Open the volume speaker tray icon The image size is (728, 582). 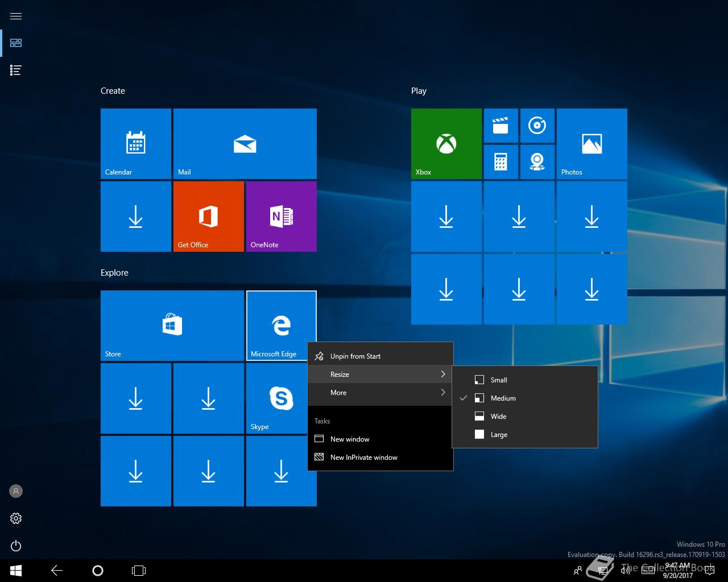tap(625, 571)
